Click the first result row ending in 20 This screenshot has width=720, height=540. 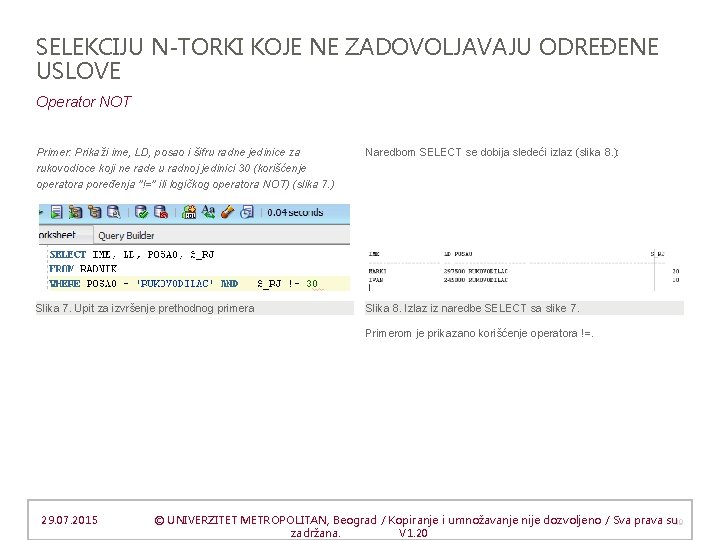[524, 271]
